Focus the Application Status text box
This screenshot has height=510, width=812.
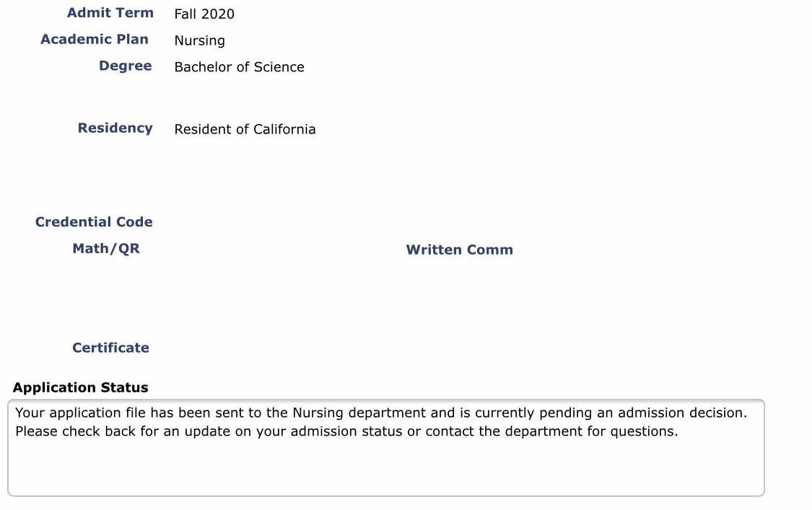(386, 448)
